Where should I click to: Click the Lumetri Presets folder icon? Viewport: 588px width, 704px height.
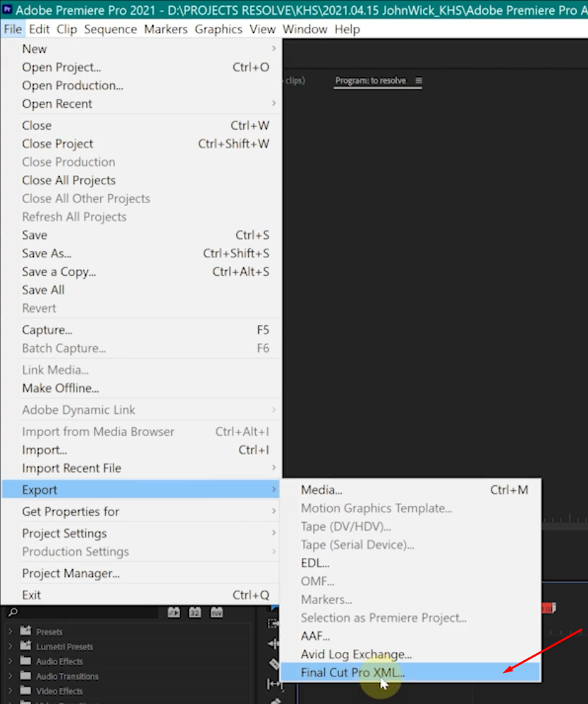click(26, 645)
